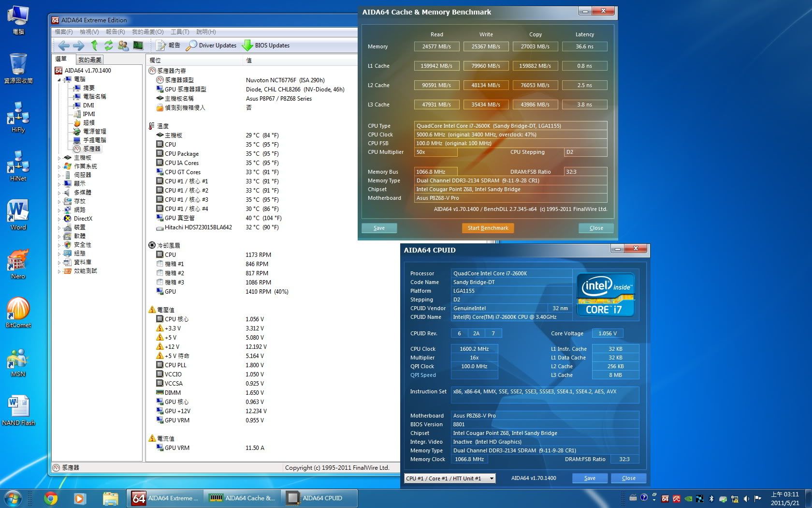Click the monitor graph toolbar icon

click(x=138, y=45)
